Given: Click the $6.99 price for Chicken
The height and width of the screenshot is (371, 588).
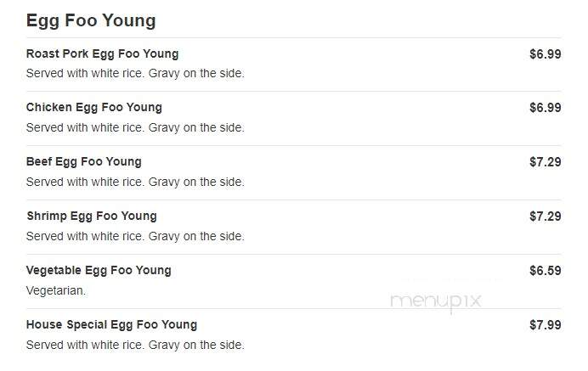Looking at the screenshot, I should pyautogui.click(x=546, y=108).
